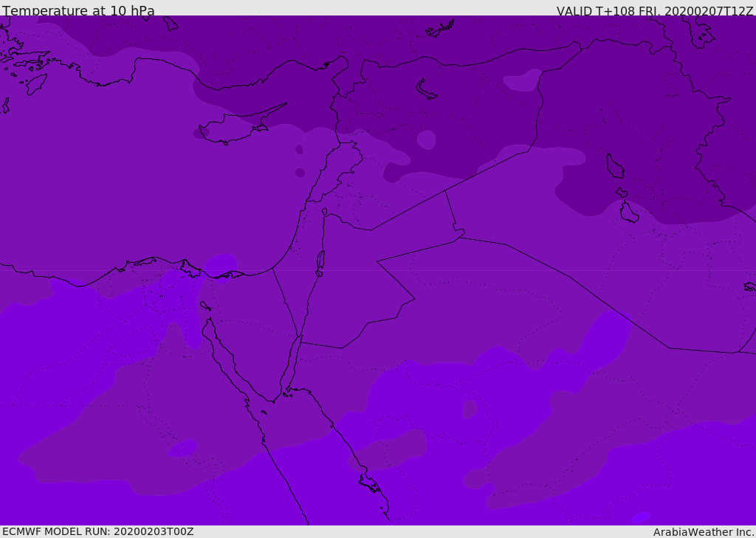Click the 'VALID T+108 FRI. 20200207T12Z' label
The height and width of the screenshot is (538, 756).
pyautogui.click(x=655, y=10)
